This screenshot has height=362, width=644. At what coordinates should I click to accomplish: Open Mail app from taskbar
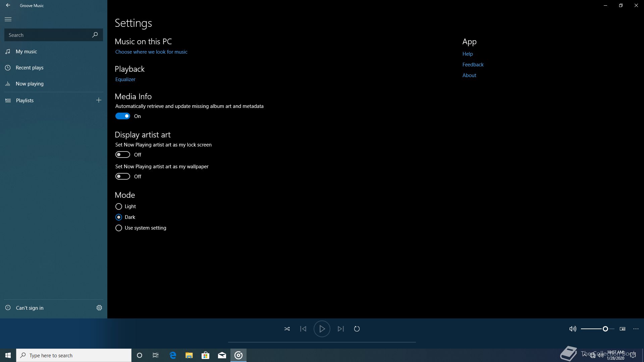(x=222, y=355)
